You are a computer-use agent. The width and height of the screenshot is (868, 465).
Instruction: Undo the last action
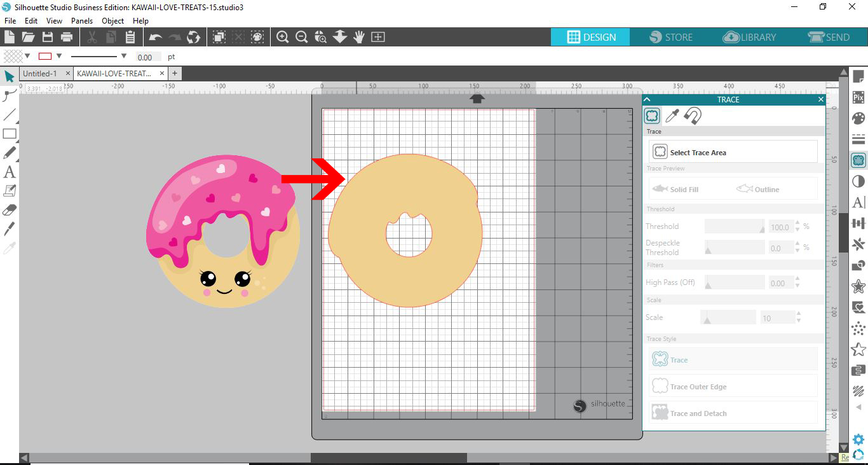pyautogui.click(x=155, y=37)
